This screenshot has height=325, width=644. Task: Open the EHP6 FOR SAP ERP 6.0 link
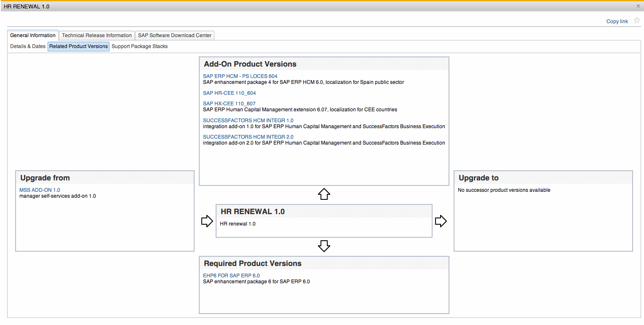[x=231, y=276]
